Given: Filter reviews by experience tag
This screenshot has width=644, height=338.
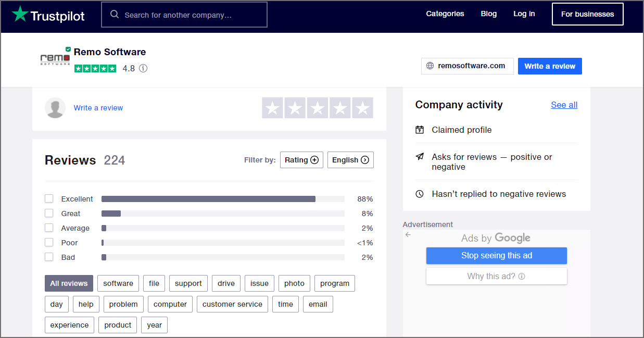Looking at the screenshot, I should point(70,325).
